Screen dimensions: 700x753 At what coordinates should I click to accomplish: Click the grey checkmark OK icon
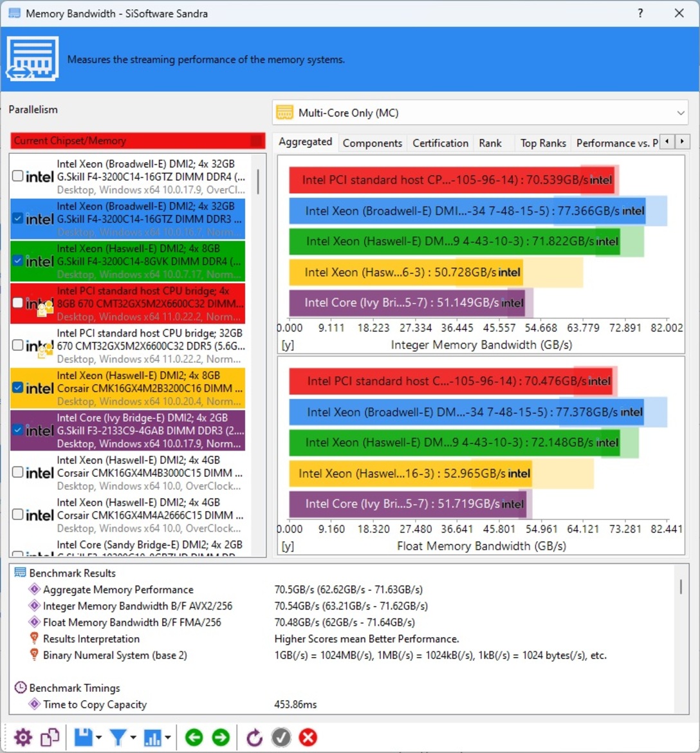click(x=281, y=737)
